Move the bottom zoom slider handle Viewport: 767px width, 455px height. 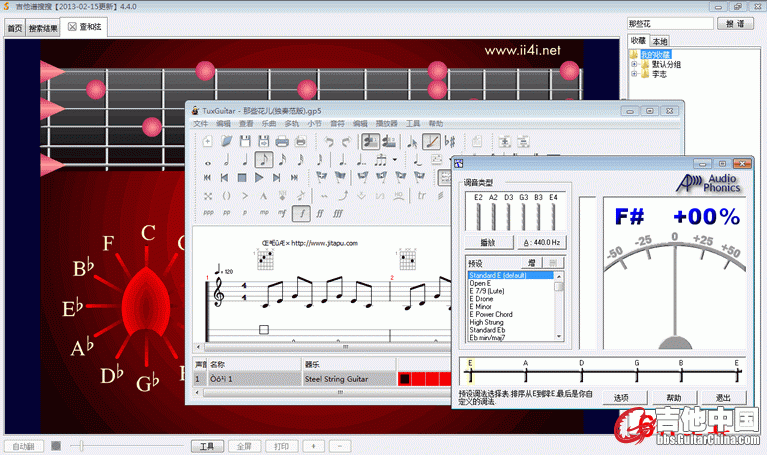[81, 446]
